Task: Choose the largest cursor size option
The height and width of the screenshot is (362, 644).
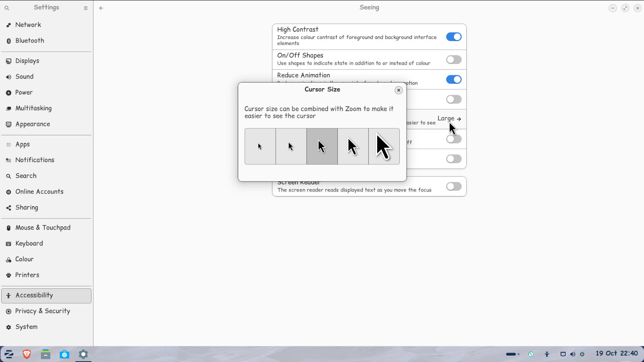Action: pos(384,147)
